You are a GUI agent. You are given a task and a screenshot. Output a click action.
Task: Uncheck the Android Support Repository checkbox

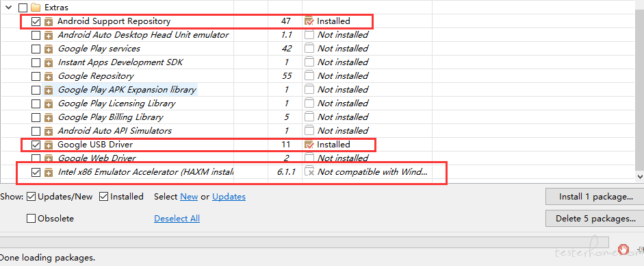(36, 21)
